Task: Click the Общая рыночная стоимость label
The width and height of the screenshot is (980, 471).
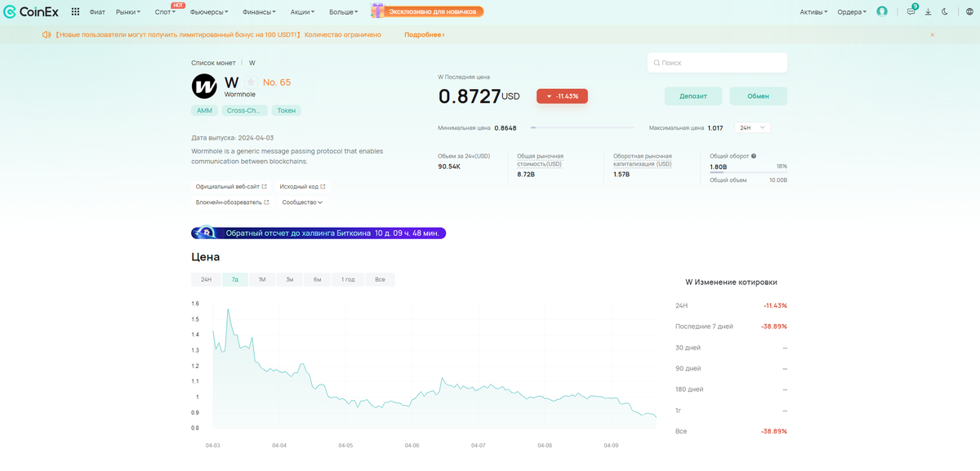Action: (540, 159)
